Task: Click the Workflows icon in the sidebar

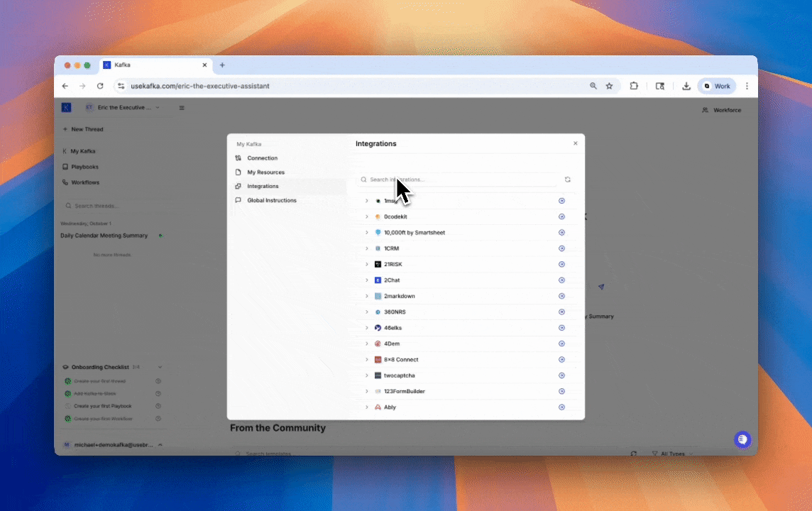Action: [65, 182]
